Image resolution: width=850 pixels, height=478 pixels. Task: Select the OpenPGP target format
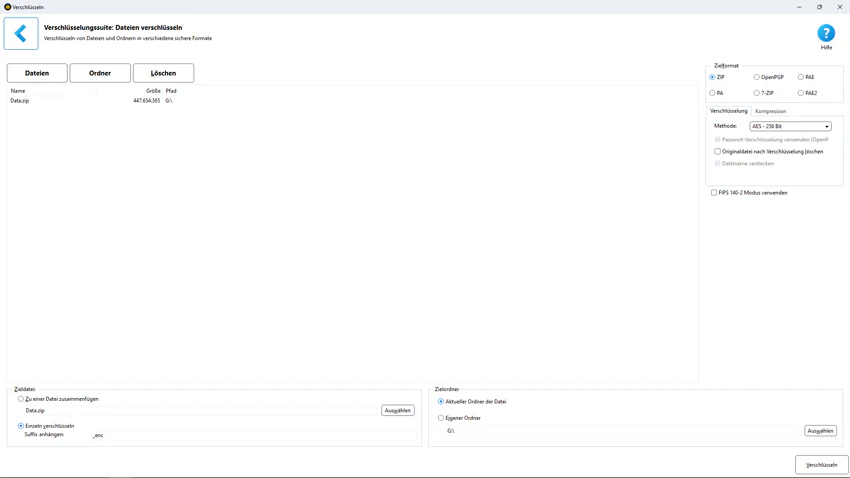tap(756, 77)
